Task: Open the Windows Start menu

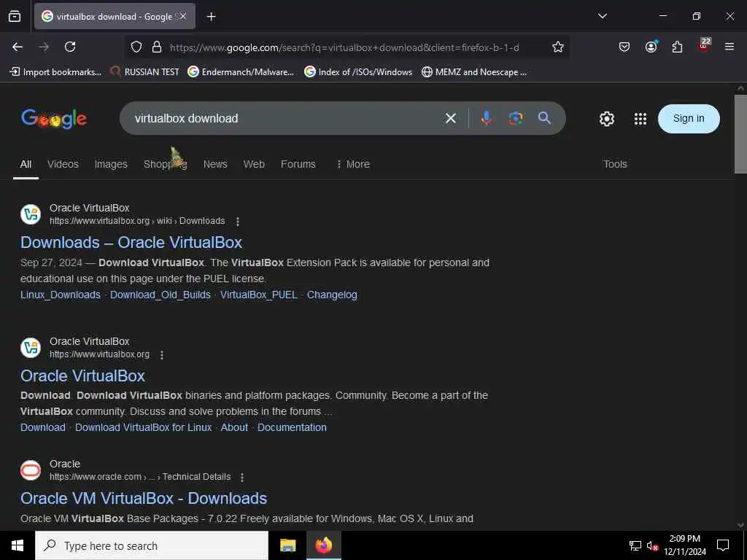Action: (18, 545)
